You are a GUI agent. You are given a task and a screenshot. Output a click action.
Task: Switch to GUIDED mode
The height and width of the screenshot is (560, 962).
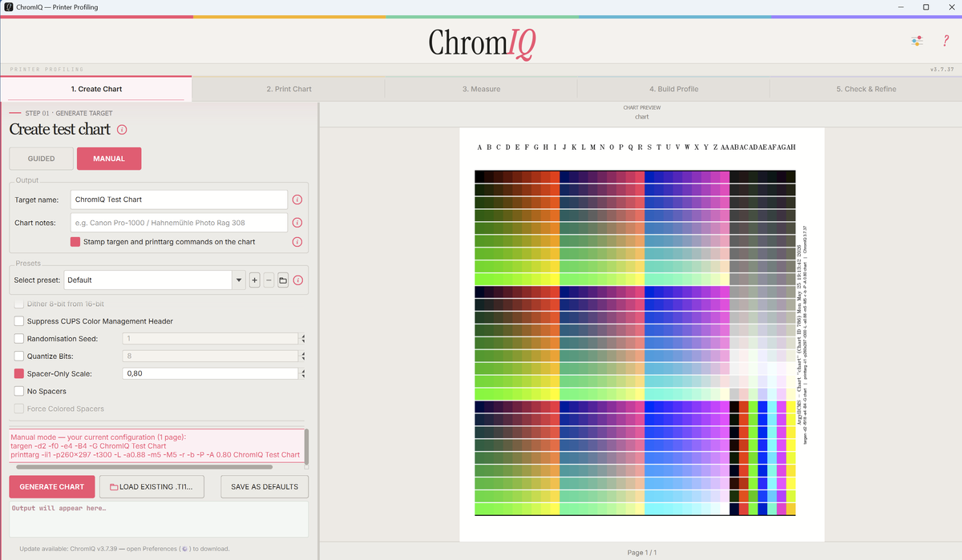pos(41,159)
